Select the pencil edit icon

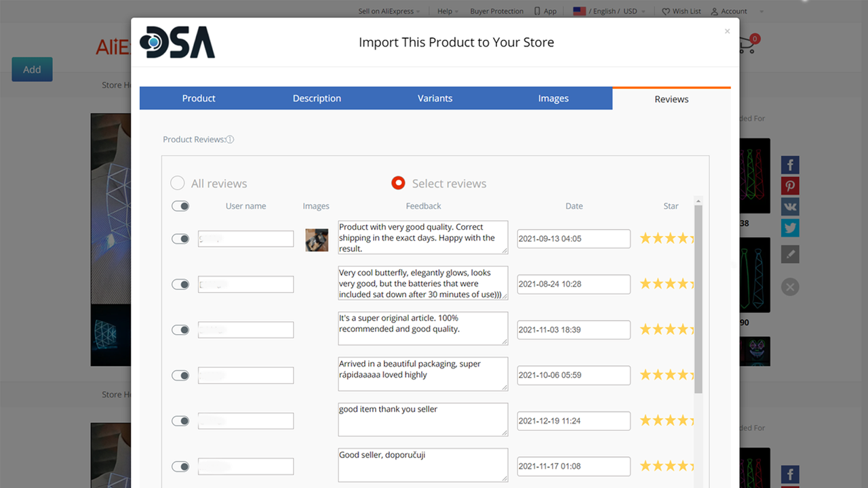(x=789, y=253)
